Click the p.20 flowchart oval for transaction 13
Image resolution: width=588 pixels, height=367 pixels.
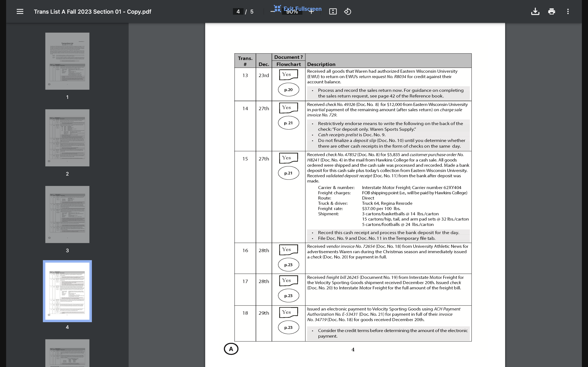pyautogui.click(x=288, y=90)
